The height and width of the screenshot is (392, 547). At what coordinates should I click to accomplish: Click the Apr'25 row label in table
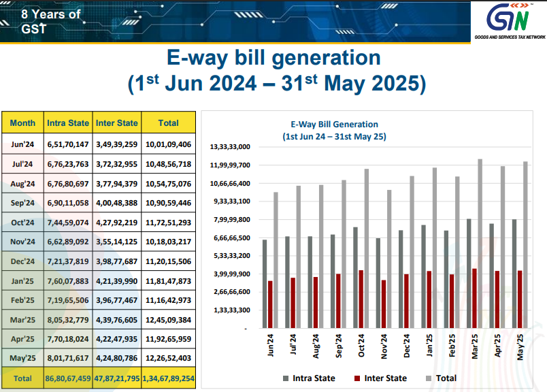point(22,339)
